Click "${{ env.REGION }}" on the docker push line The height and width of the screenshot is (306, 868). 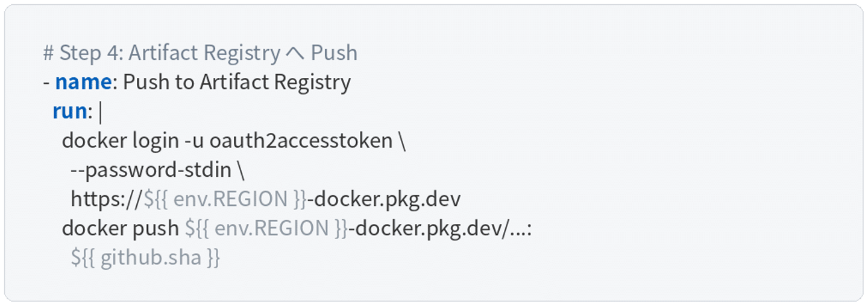click(x=266, y=228)
